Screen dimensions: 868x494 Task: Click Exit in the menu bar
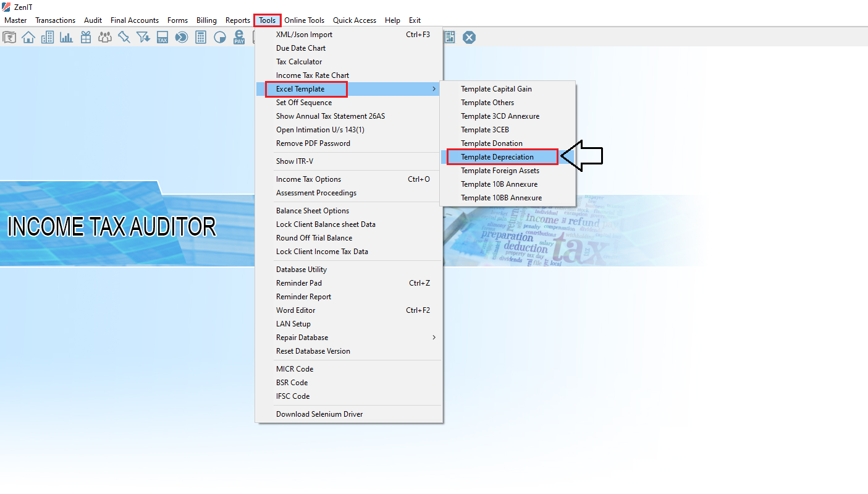click(415, 20)
